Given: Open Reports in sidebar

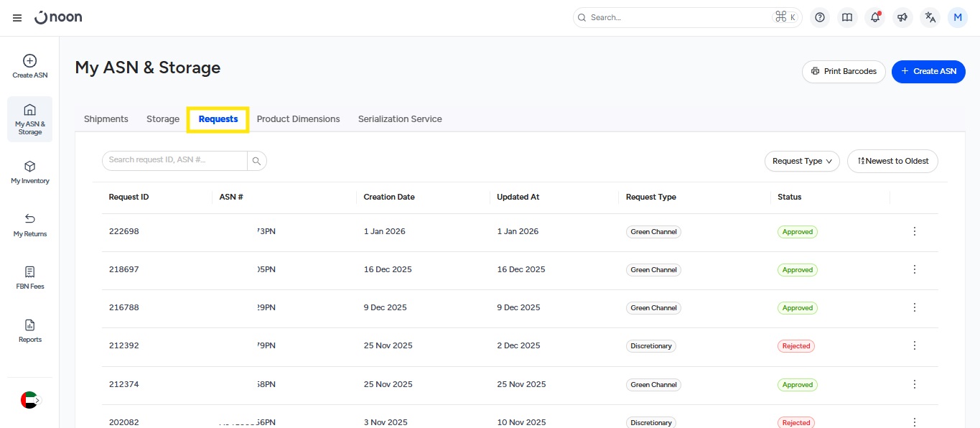Looking at the screenshot, I should (x=30, y=331).
